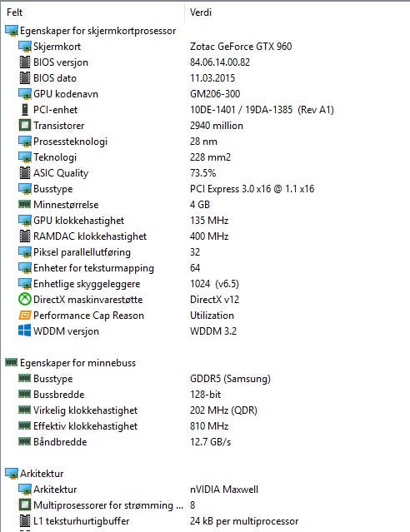Click the Xbox icon beside DirectX maskinvarestøtte
This screenshot has width=410, height=532.
[x=24, y=299]
